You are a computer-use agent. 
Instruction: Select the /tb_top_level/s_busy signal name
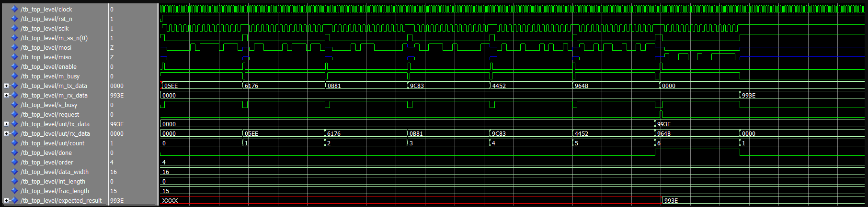pyautogui.click(x=48, y=105)
